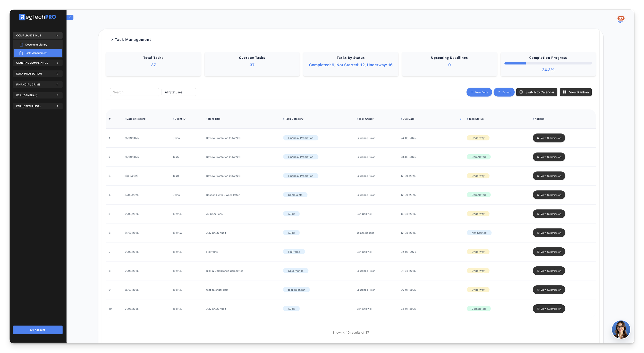Click the Completion Progress bar
The height and width of the screenshot is (353, 644).
coord(548,63)
